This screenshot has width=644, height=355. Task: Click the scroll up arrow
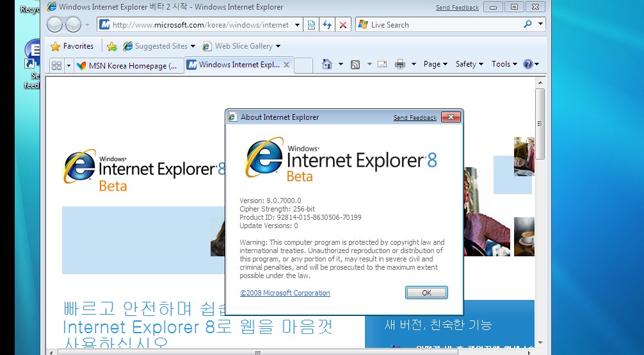pos(540,83)
